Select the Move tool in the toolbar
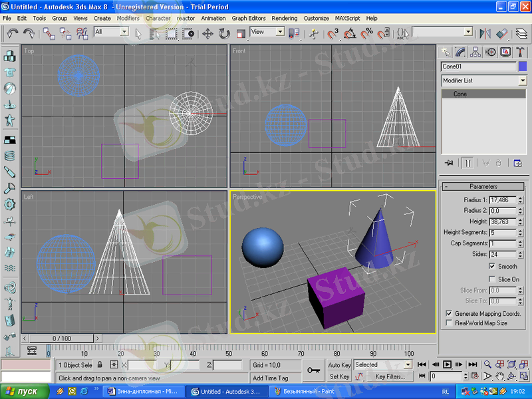 click(x=207, y=33)
